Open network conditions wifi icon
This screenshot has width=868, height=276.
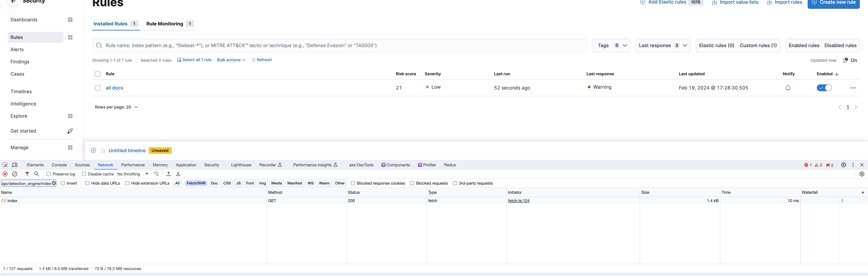tap(156, 174)
